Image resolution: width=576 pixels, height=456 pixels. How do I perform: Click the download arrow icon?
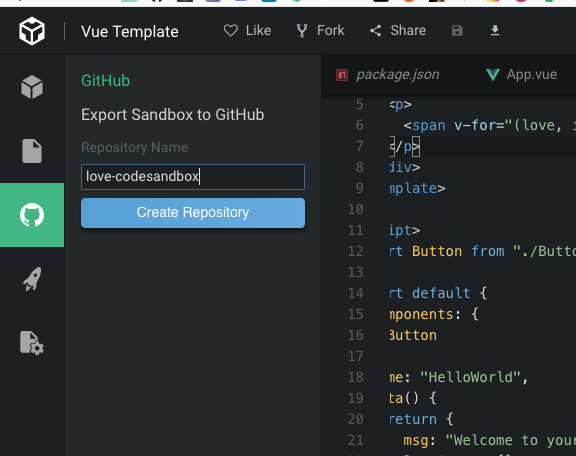pyautogui.click(x=495, y=30)
